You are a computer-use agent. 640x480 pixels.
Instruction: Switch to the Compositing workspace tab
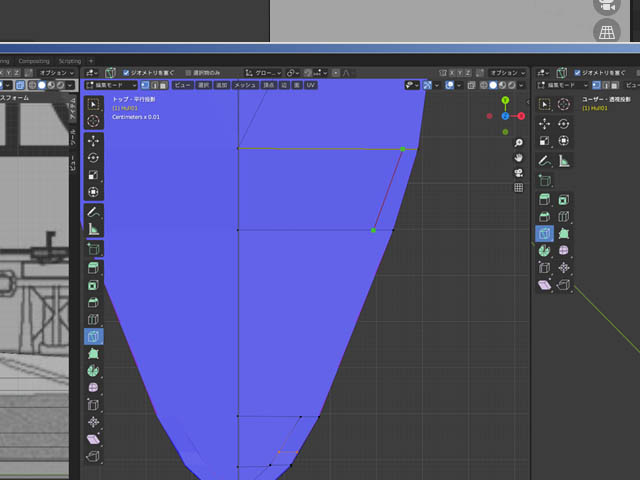coord(34,61)
